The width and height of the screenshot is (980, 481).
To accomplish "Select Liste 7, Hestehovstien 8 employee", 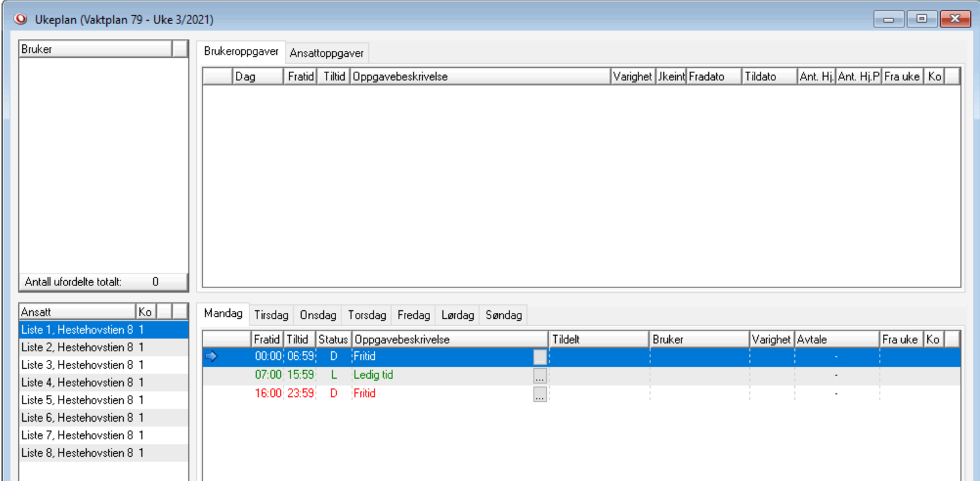I will point(104,435).
